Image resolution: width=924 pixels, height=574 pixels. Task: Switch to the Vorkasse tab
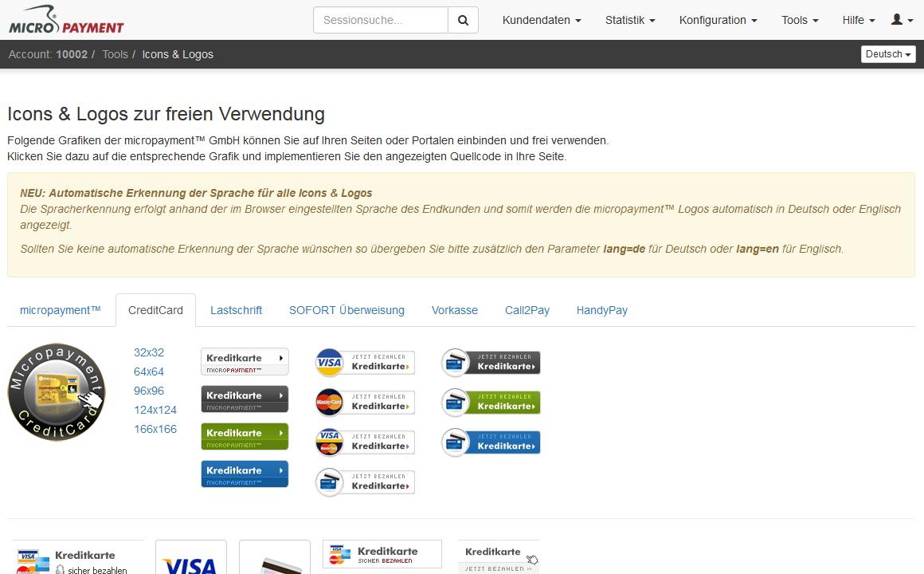pos(454,310)
